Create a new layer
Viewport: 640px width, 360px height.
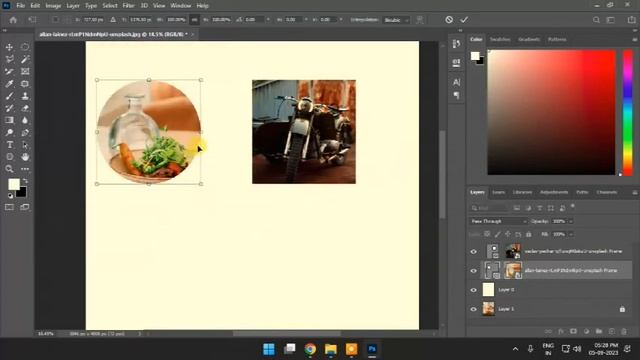pyautogui.click(x=611, y=331)
